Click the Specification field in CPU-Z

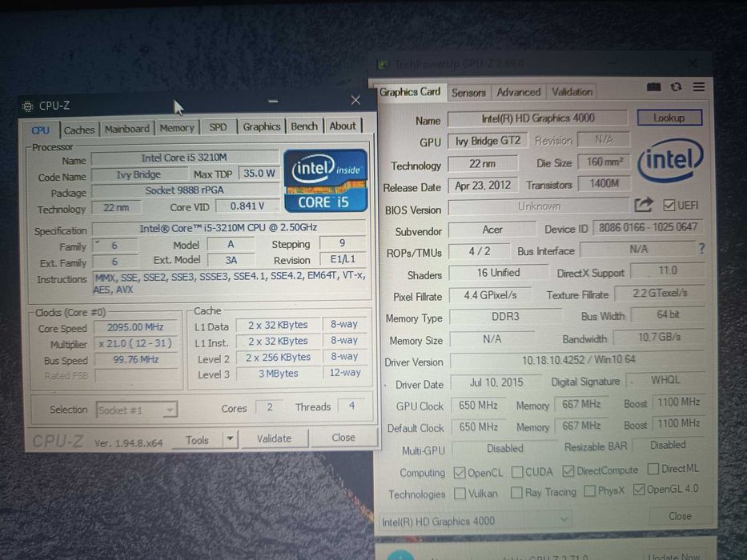coord(228,228)
